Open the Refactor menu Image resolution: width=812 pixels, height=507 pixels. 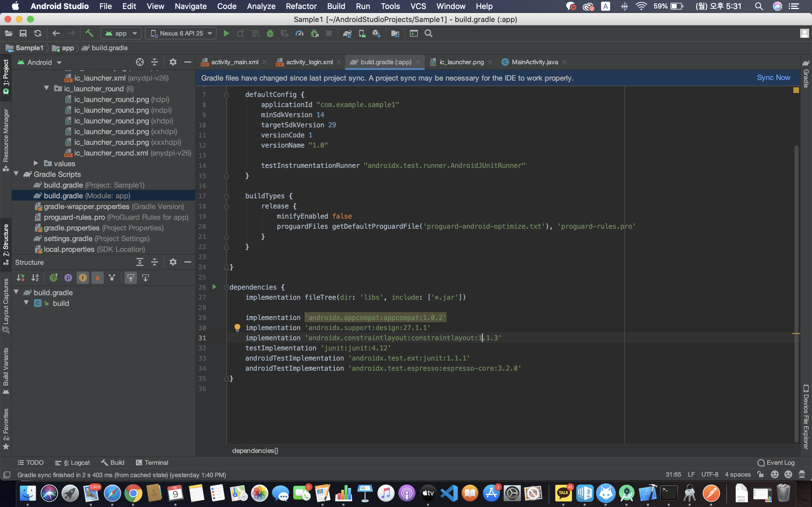[301, 6]
